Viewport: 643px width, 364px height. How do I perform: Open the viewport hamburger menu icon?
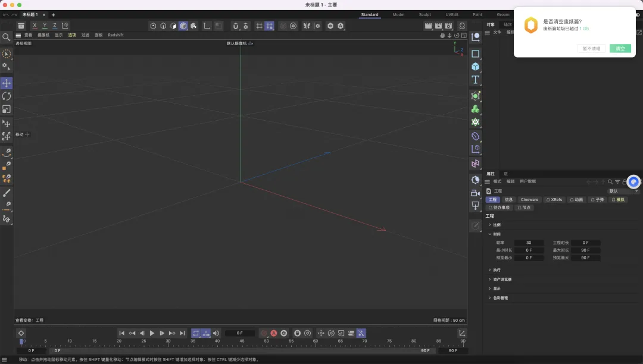click(x=18, y=35)
